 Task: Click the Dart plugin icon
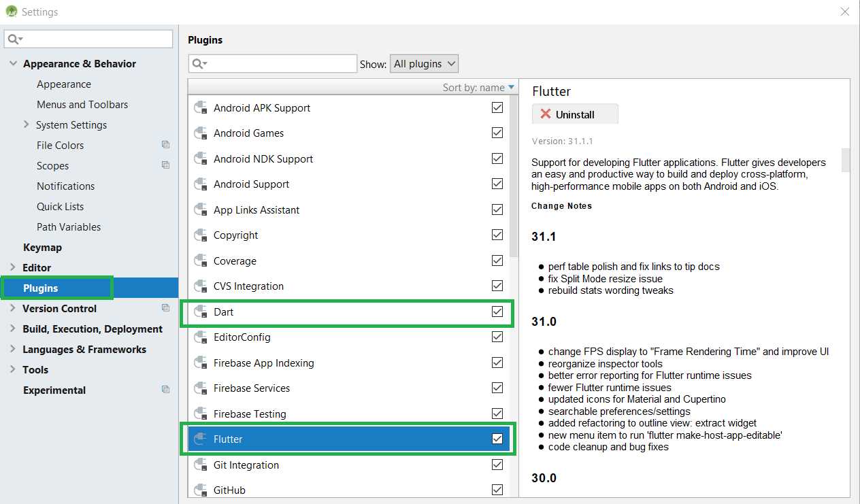point(199,312)
